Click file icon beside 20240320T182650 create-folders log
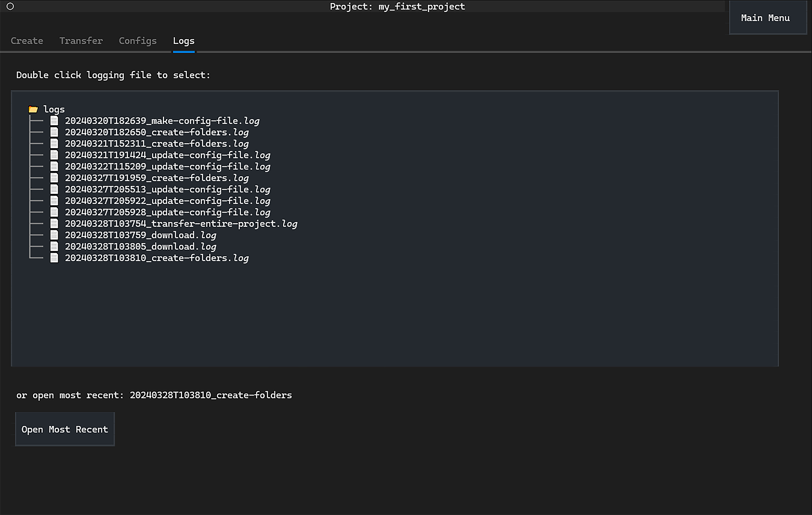Image resolution: width=812 pixels, height=515 pixels. 54,132
